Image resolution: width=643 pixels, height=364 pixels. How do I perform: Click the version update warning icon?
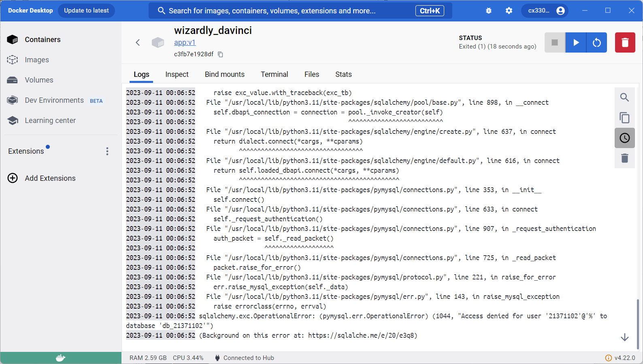(x=608, y=358)
